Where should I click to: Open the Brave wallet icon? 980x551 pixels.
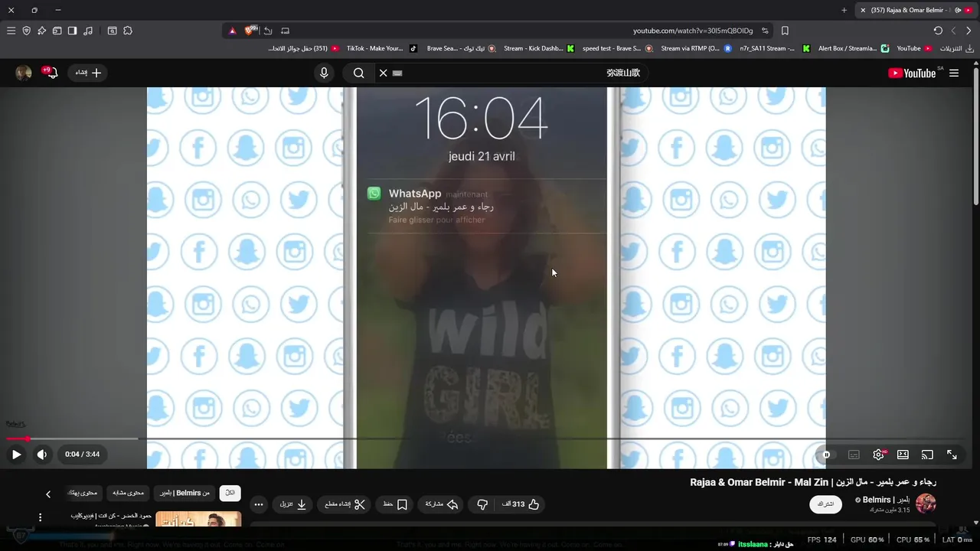(x=57, y=31)
